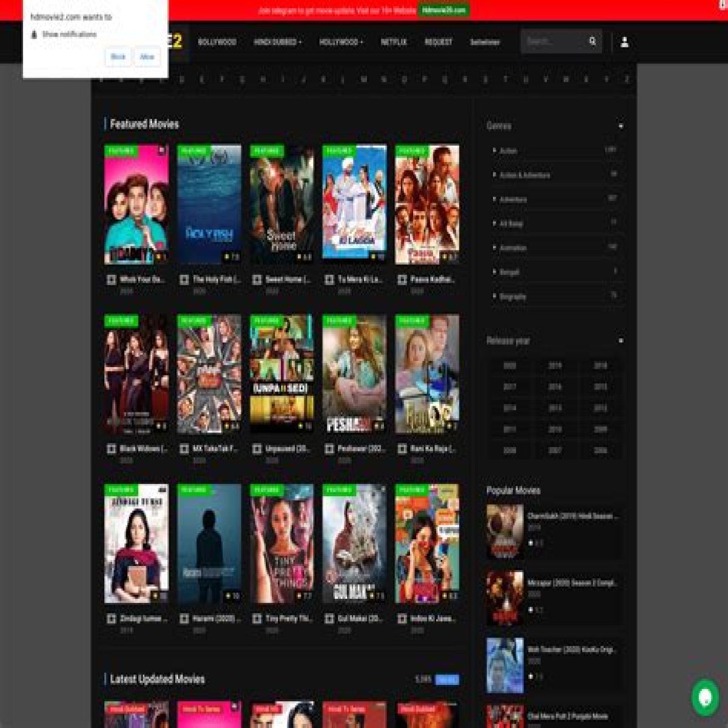Open the Charmsukh popular movie thumbnail
This screenshot has height=728, width=728.
[505, 532]
